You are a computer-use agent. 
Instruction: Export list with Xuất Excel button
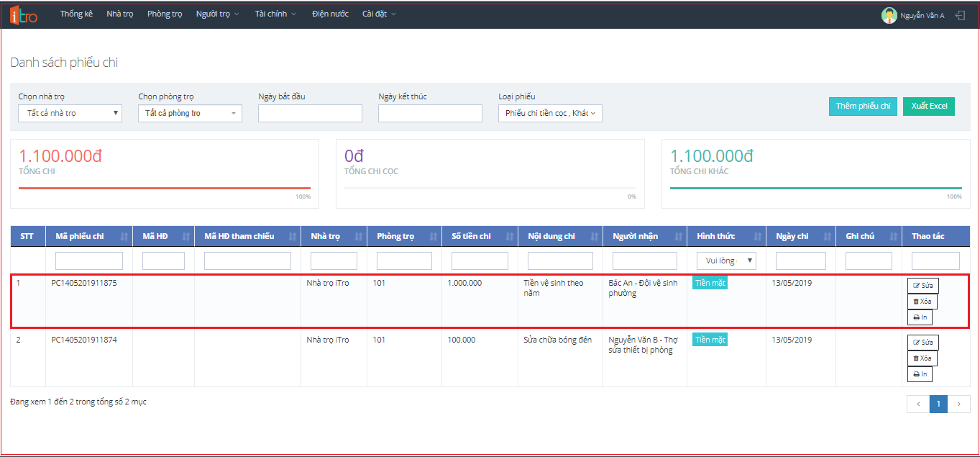coord(928,107)
